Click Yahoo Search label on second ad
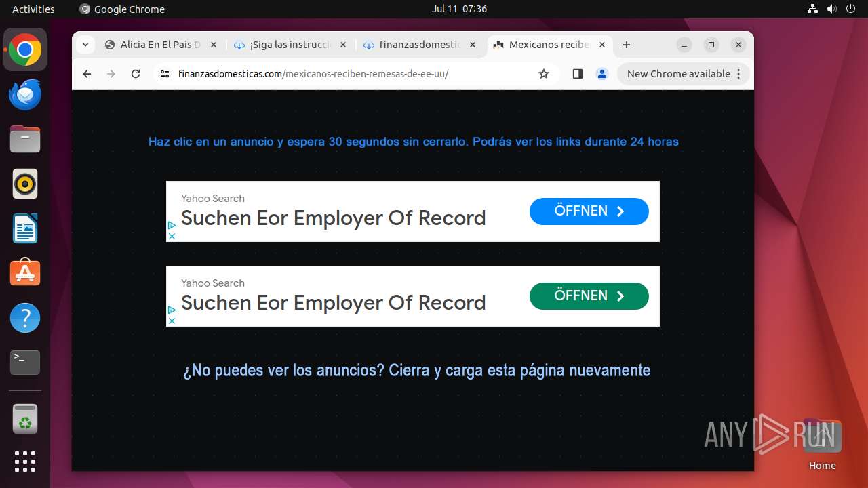Image resolution: width=868 pixels, height=488 pixels. tap(213, 283)
